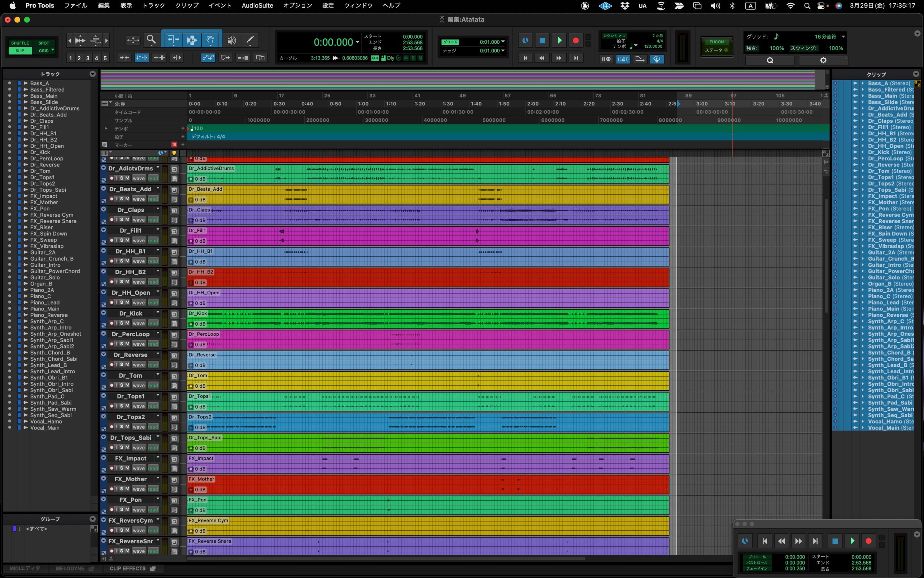
Task: Click the EUCON status button
Action: [x=716, y=46]
